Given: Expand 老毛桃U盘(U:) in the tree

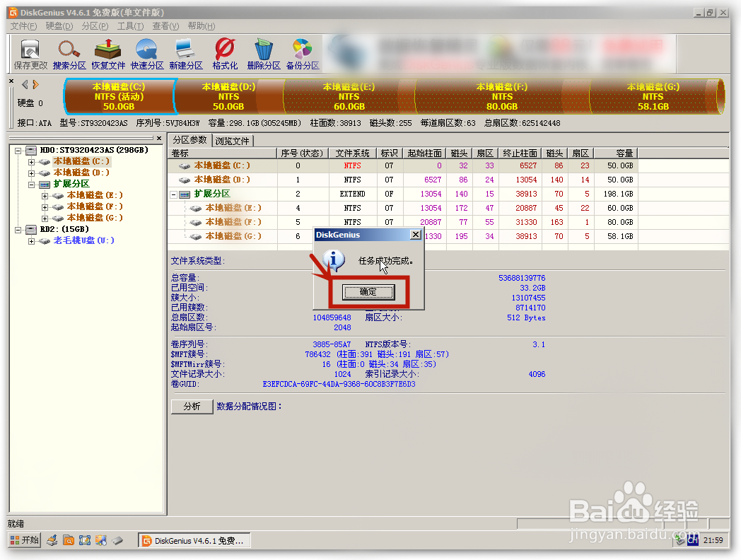Looking at the screenshot, I should pos(31,242).
